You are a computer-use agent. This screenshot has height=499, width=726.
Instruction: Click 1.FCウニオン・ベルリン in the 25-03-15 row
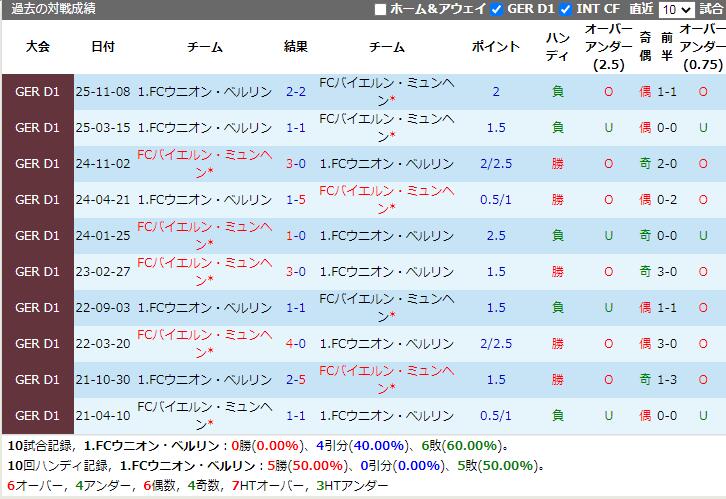tap(204, 128)
